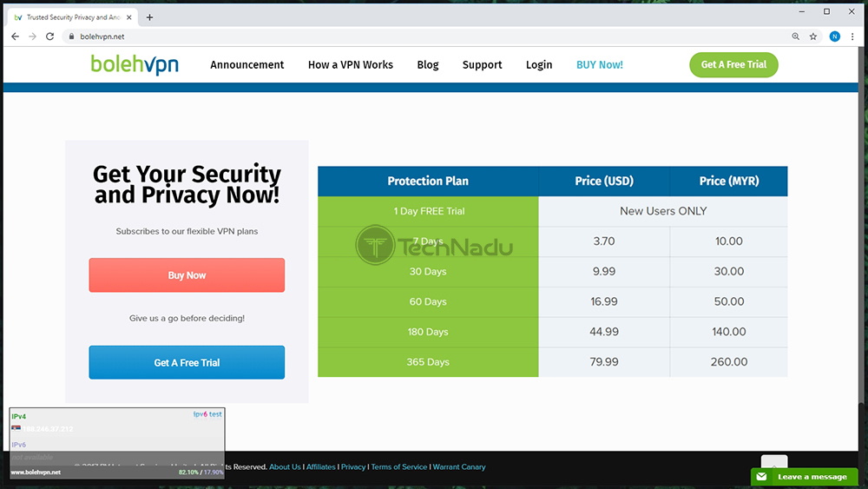
Task: Click the 44.99 USD price cell
Action: (x=604, y=332)
